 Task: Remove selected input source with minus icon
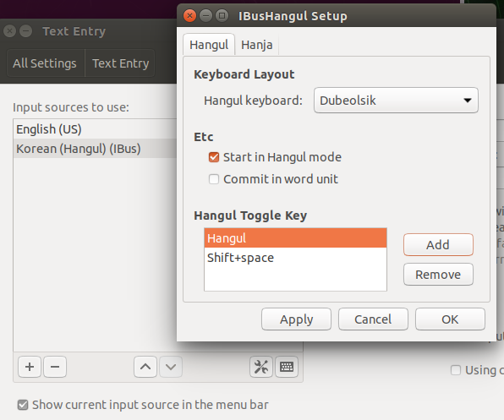point(55,367)
